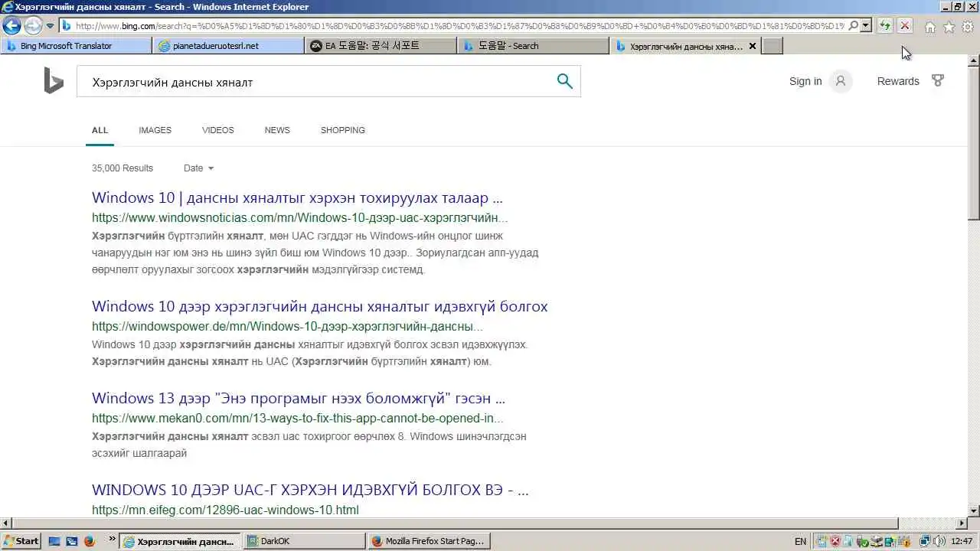Image resolution: width=980 pixels, height=551 pixels.
Task: Launch Firefox from the quick launch bar
Action: (89, 541)
